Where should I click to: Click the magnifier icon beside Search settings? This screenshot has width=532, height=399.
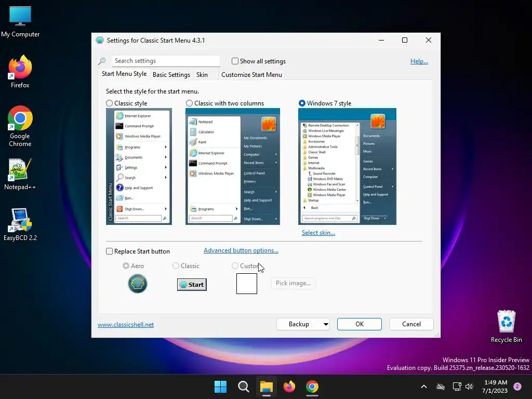[x=102, y=61]
